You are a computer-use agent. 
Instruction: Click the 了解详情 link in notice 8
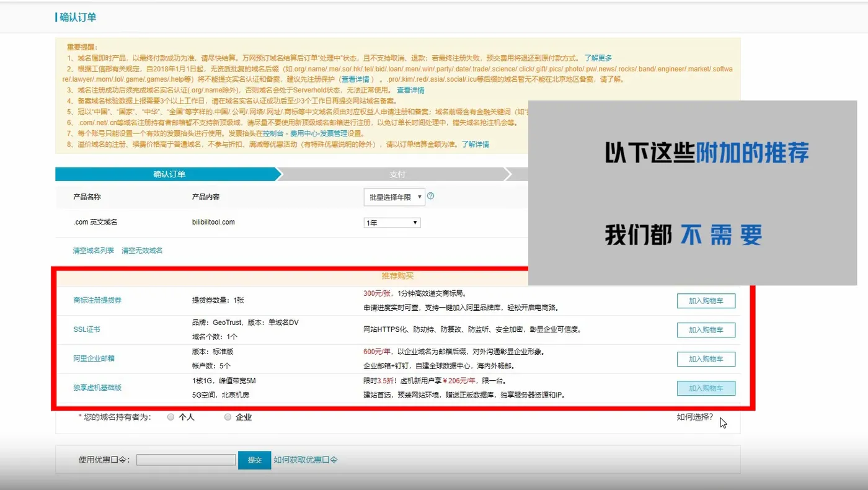point(475,145)
